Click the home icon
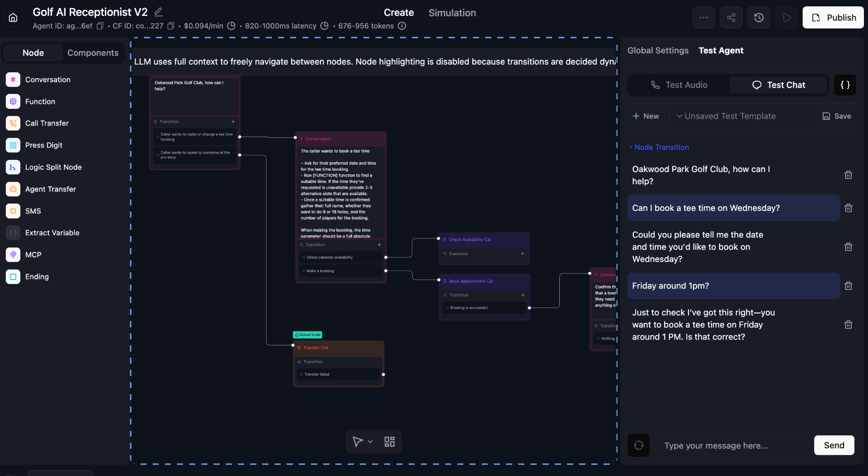 click(x=13, y=18)
